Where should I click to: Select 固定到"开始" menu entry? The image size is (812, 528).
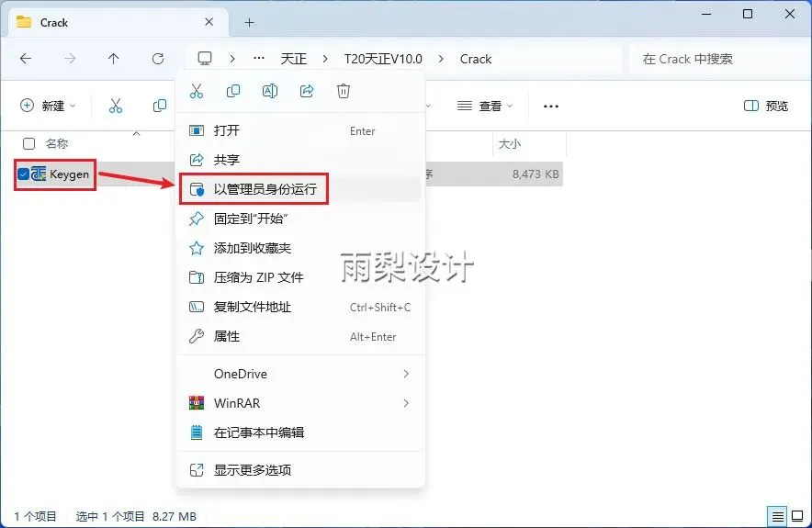[300, 219]
